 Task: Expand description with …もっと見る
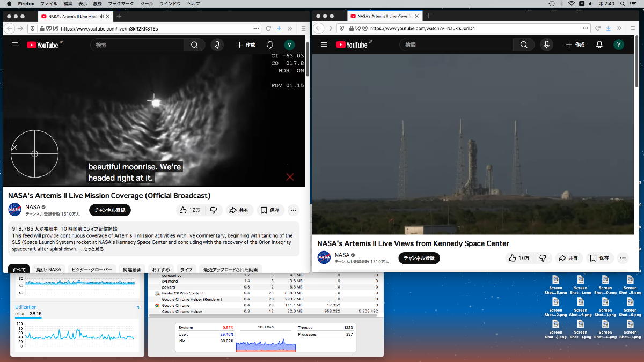tap(92, 249)
